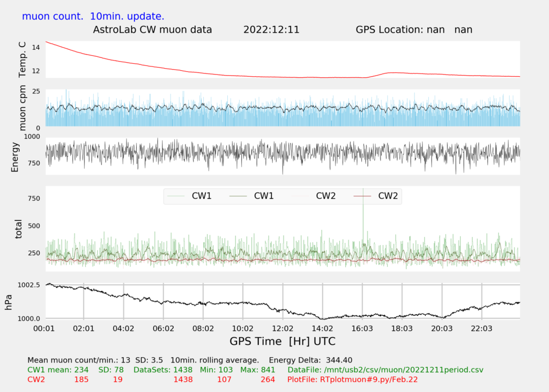Click the green 'DataSets: 1438' text
This screenshot has width=549, height=392.
[163, 370]
